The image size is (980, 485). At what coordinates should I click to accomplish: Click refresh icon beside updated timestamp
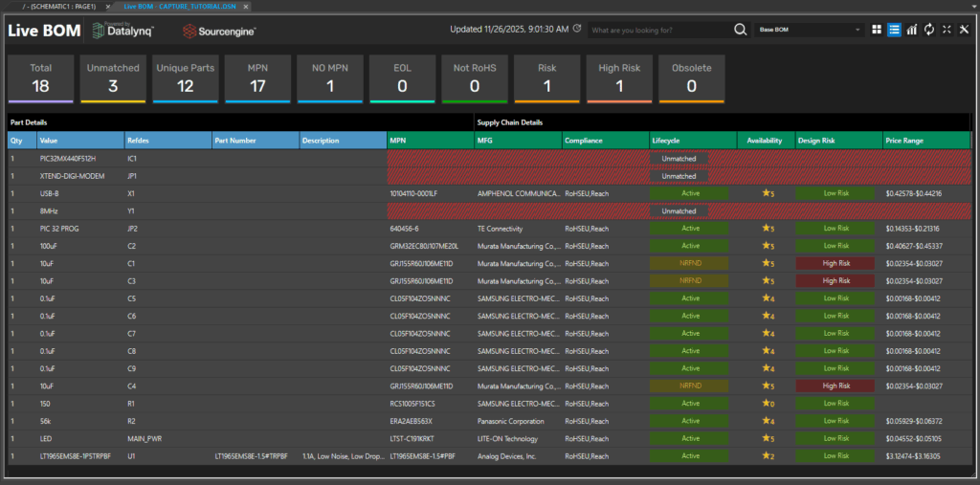pos(576,29)
